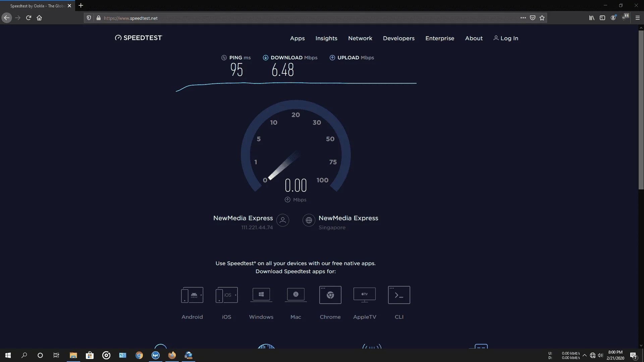Click the user profile icon beside ISP name
Viewport: 644px width, 362px height.
283,220
